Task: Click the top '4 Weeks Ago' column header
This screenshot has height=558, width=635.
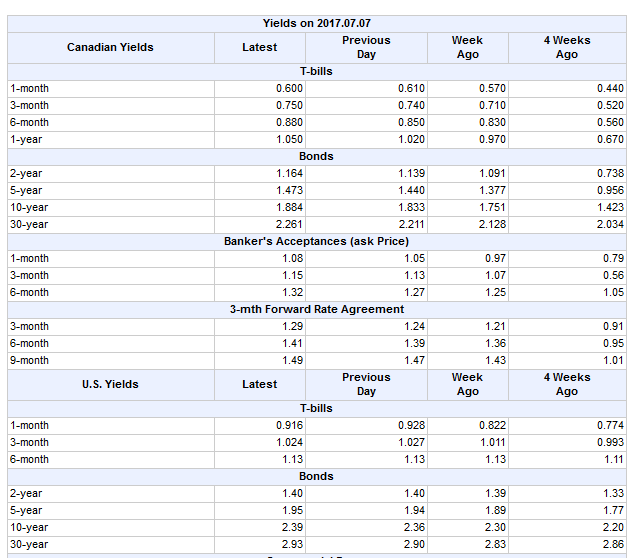Action: [x=567, y=47]
